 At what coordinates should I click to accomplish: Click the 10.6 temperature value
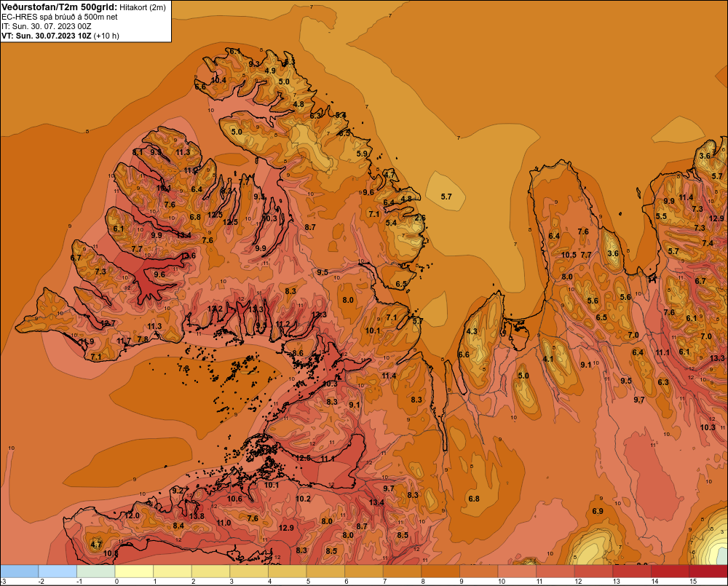(x=234, y=499)
